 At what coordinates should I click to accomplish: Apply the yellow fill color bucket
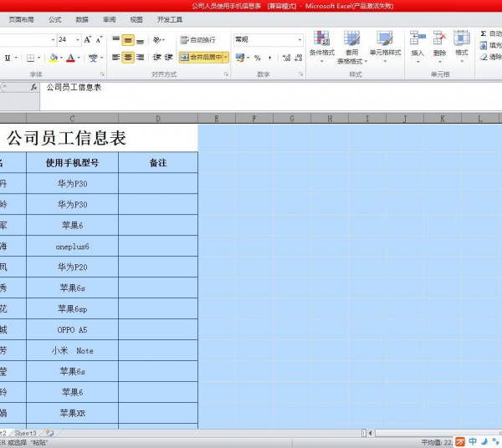point(54,58)
